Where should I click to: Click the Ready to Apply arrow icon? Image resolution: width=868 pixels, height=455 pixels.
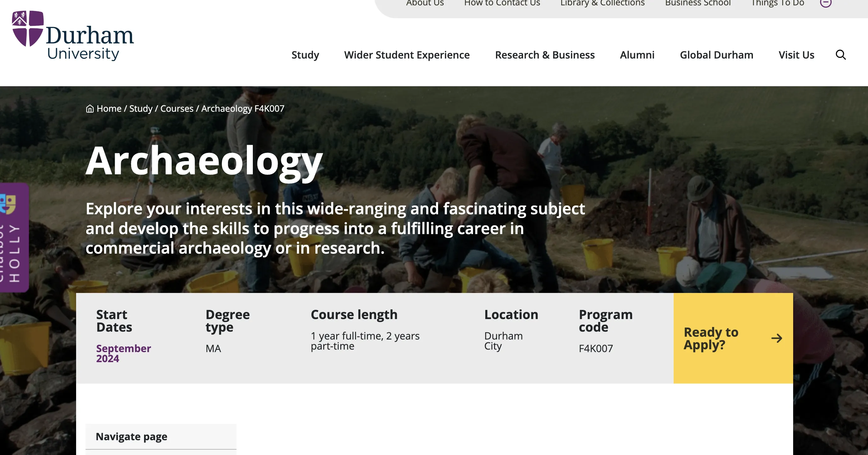click(x=777, y=338)
